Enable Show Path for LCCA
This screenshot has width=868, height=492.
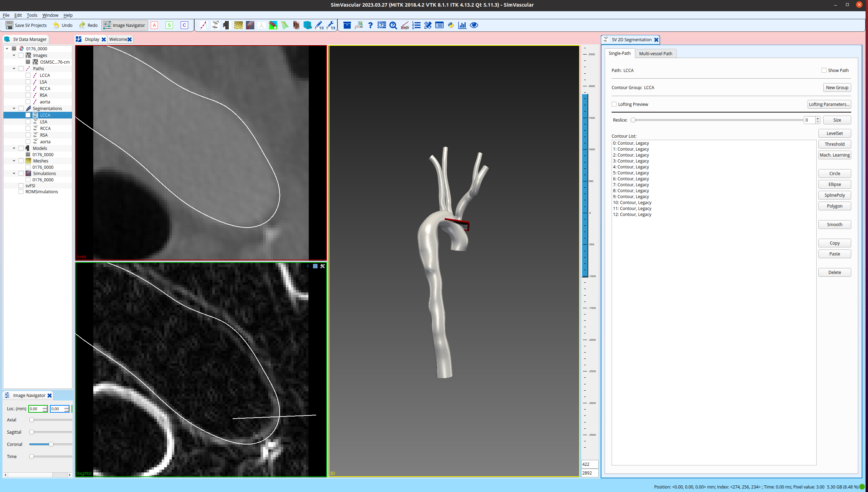(824, 70)
